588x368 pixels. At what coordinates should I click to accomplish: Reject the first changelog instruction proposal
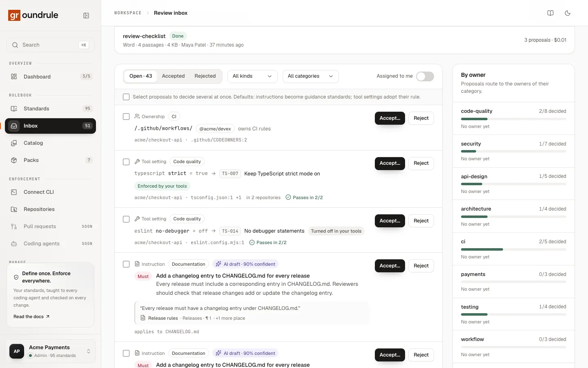click(421, 266)
